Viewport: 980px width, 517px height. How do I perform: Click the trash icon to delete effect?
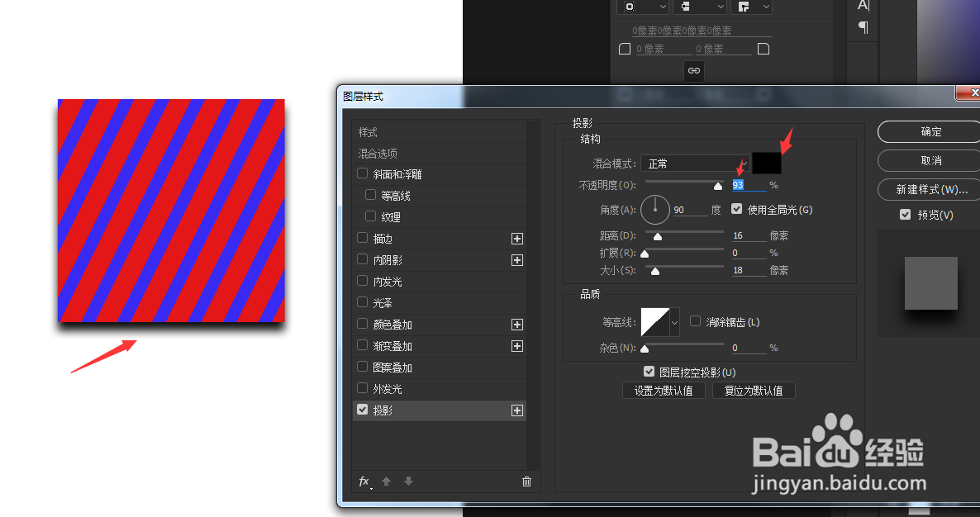pos(526,481)
